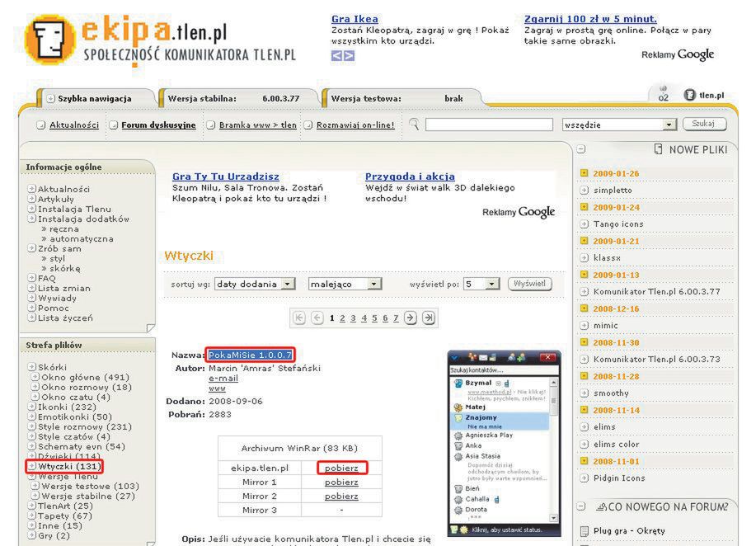
Task: Click arrow icon beside smoothy
Action: point(585,393)
